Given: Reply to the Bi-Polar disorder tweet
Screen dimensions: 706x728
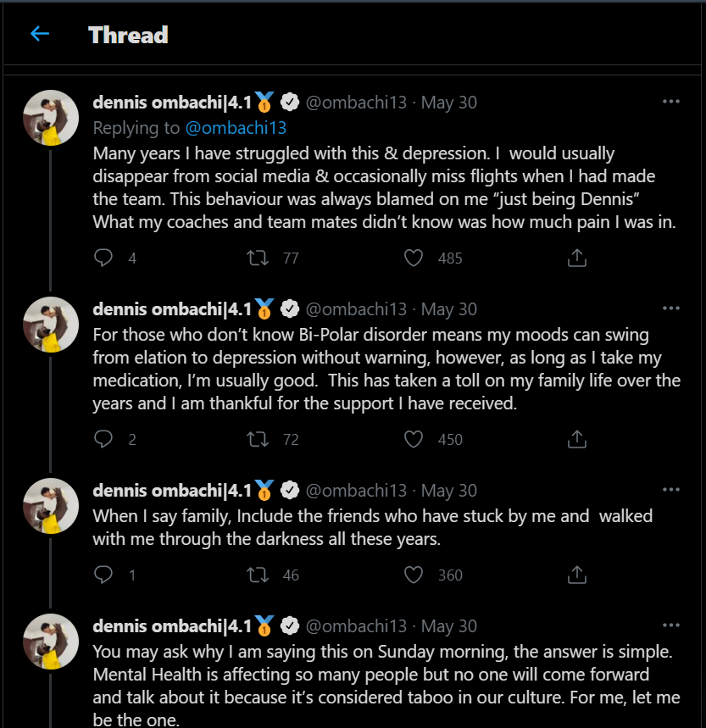Looking at the screenshot, I should 103,439.
